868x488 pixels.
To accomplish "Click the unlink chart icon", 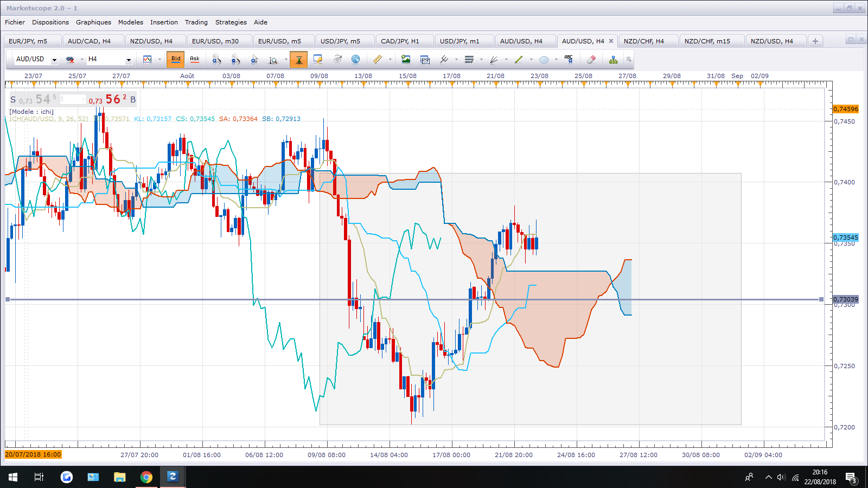I will point(70,60).
